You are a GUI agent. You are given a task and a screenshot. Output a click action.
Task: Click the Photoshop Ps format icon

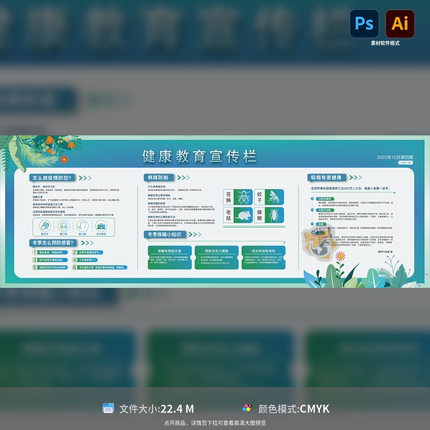pos(364,23)
